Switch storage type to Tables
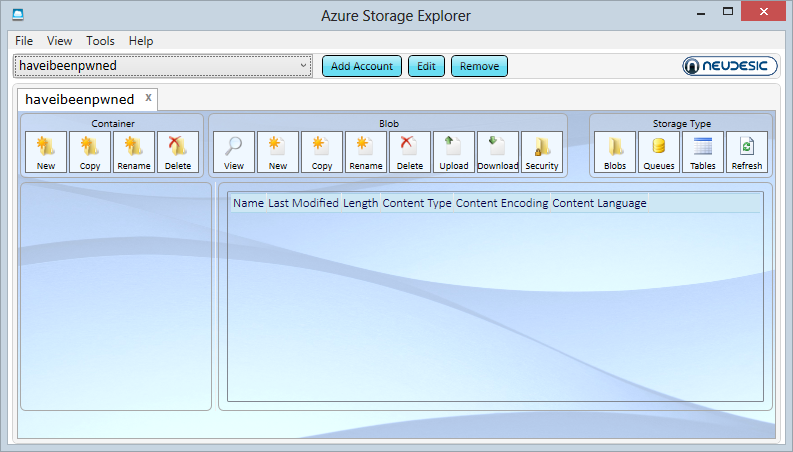 (x=703, y=152)
